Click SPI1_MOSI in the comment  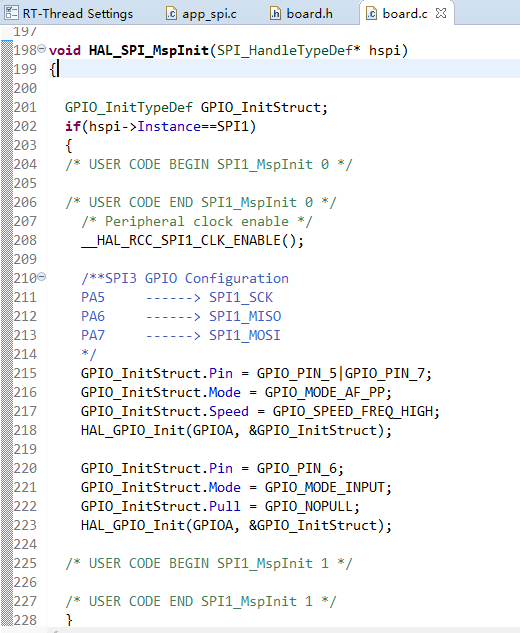pyautogui.click(x=245, y=335)
